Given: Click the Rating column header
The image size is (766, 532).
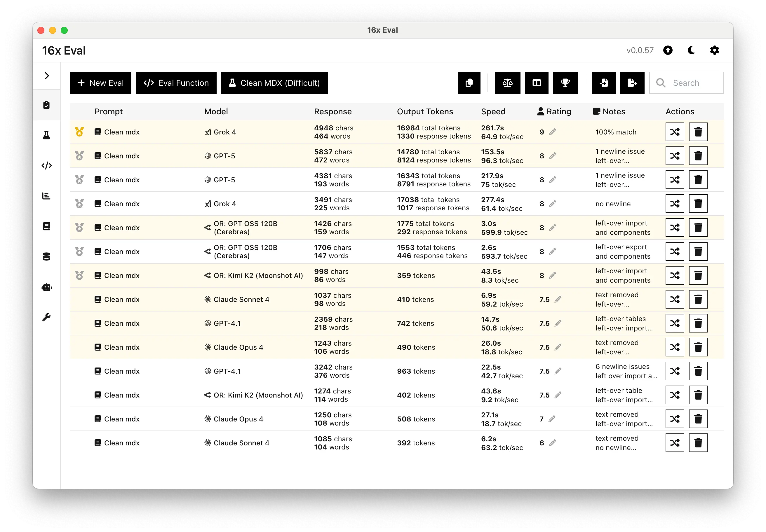Looking at the screenshot, I should pyautogui.click(x=554, y=111).
